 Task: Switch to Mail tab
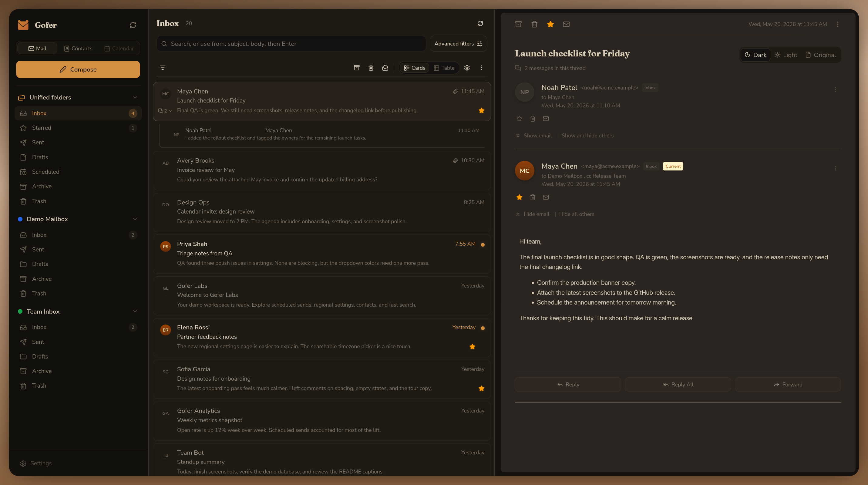[x=37, y=48]
